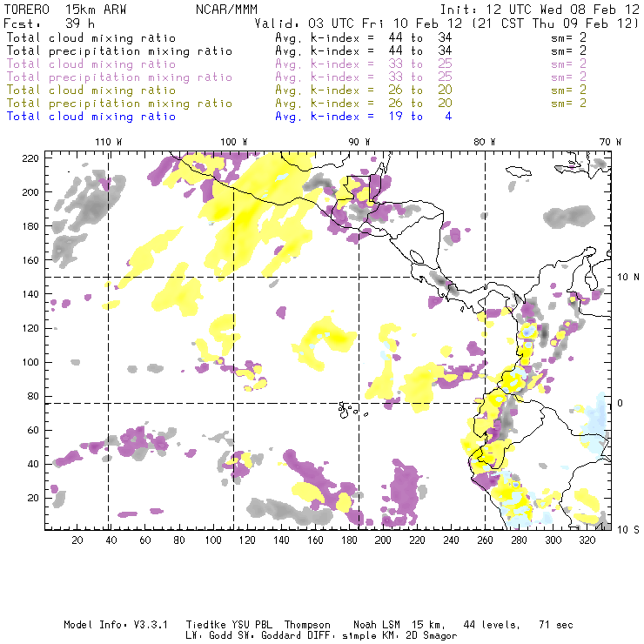Click the 'Valid: 03 UTC Fri 10 Feb 12' text
This screenshot has width=644, height=644.
pos(359,23)
